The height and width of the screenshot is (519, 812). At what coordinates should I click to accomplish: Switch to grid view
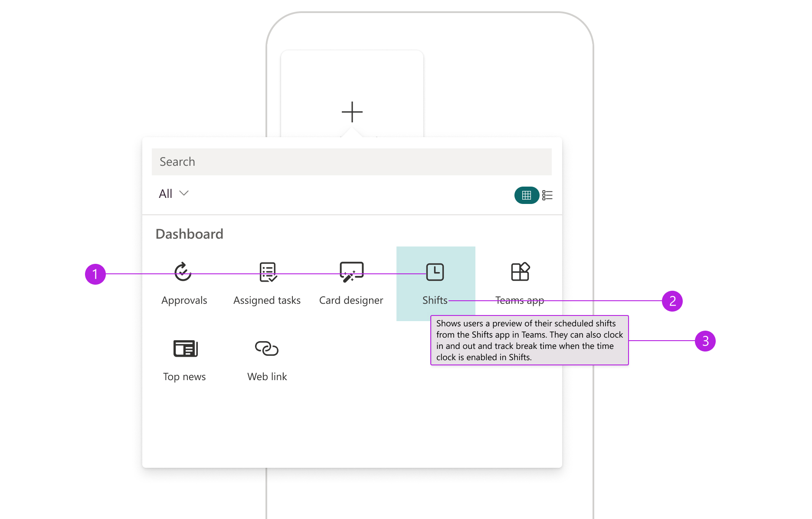(x=527, y=195)
